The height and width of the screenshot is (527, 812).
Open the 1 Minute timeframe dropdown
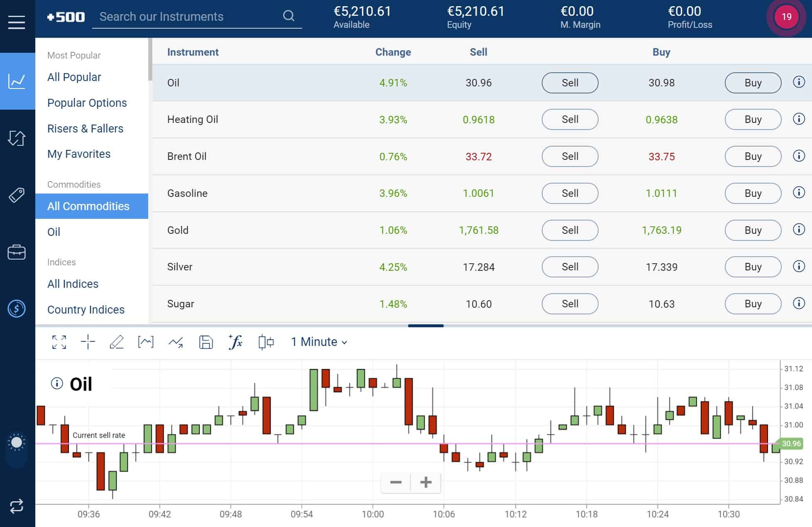319,342
